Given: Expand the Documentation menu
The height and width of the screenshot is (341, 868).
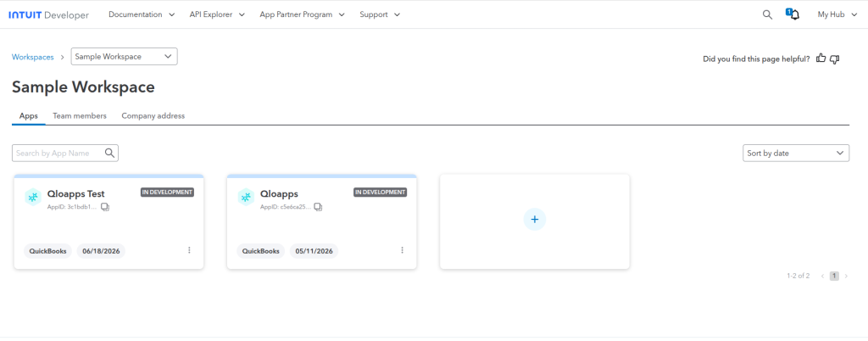Looking at the screenshot, I should [x=142, y=14].
